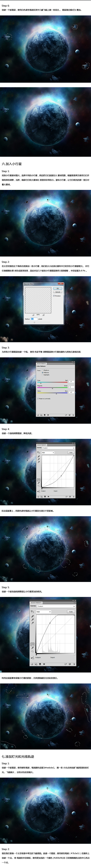Click ADJUSTMENTS tab in Step 5 Curves panel
The width and height of the screenshot is (91, 868).
pos(36,603)
